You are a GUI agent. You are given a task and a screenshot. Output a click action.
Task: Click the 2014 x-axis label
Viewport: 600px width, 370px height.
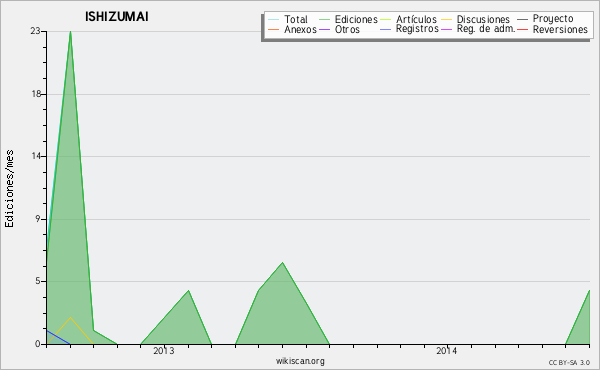pyautogui.click(x=447, y=351)
